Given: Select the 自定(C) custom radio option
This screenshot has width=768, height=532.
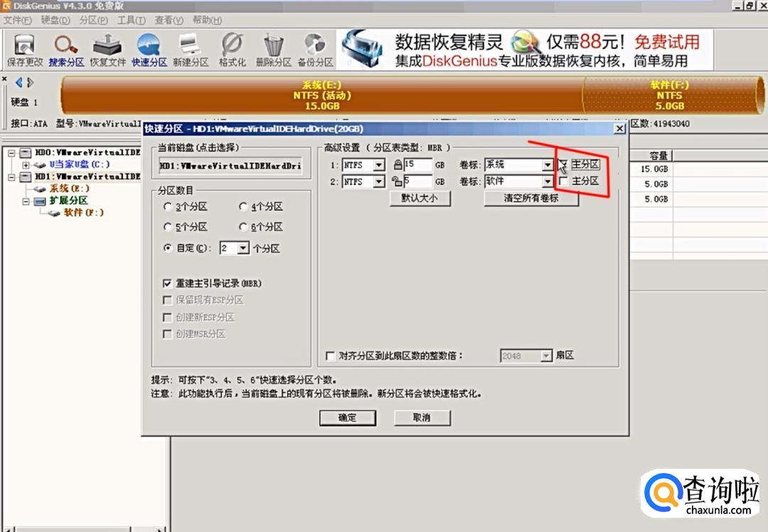Looking at the screenshot, I should tap(168, 248).
